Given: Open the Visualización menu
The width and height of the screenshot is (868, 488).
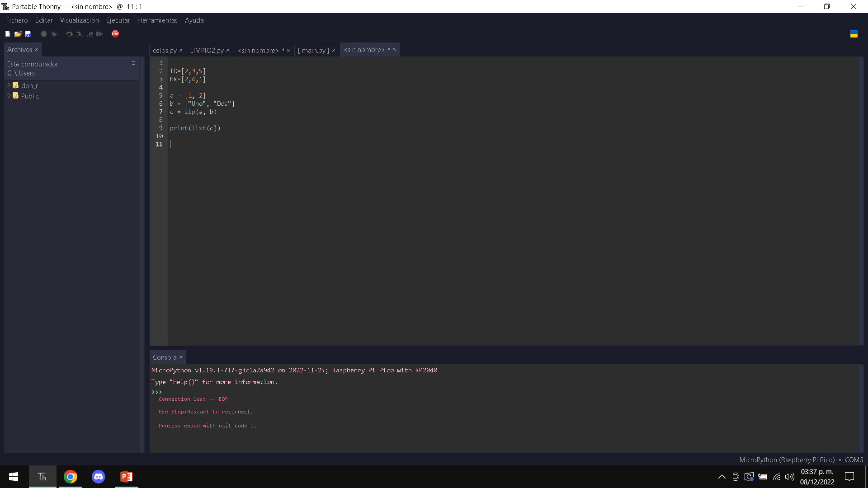Looking at the screenshot, I should [79, 20].
